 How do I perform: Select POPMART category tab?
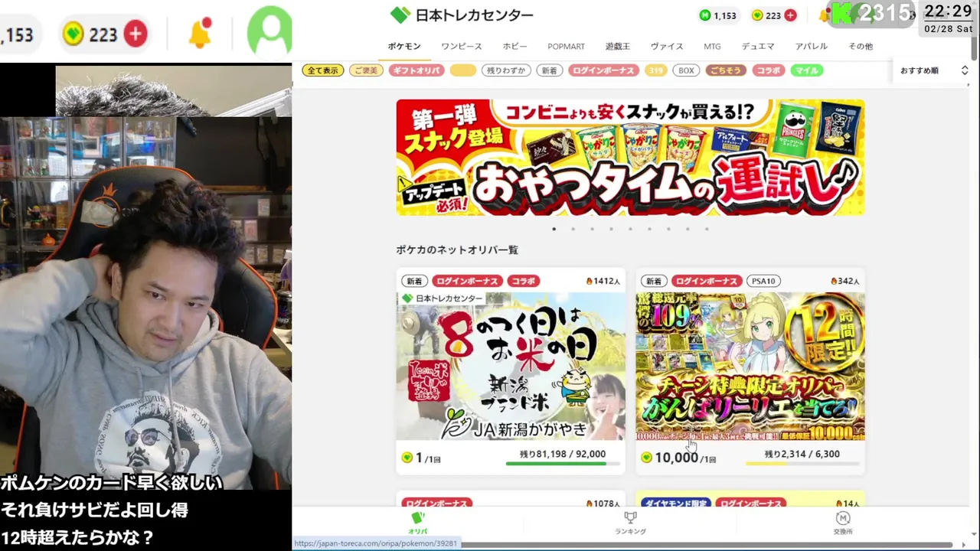566,46
